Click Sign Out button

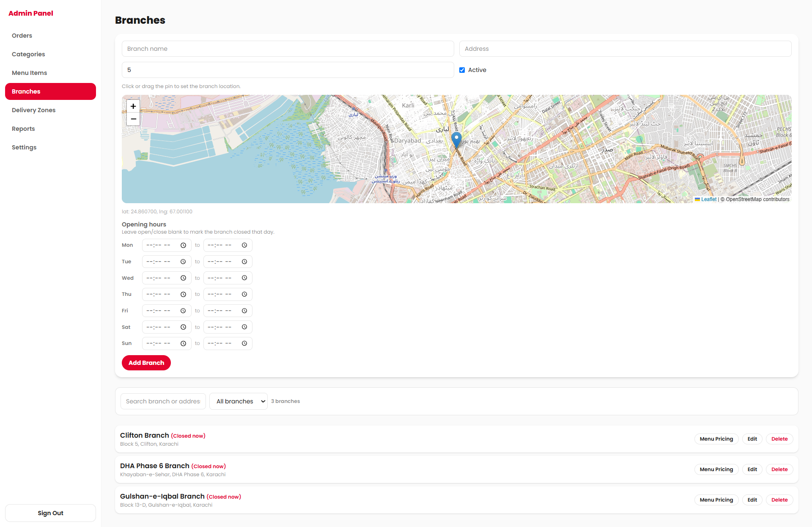50,513
